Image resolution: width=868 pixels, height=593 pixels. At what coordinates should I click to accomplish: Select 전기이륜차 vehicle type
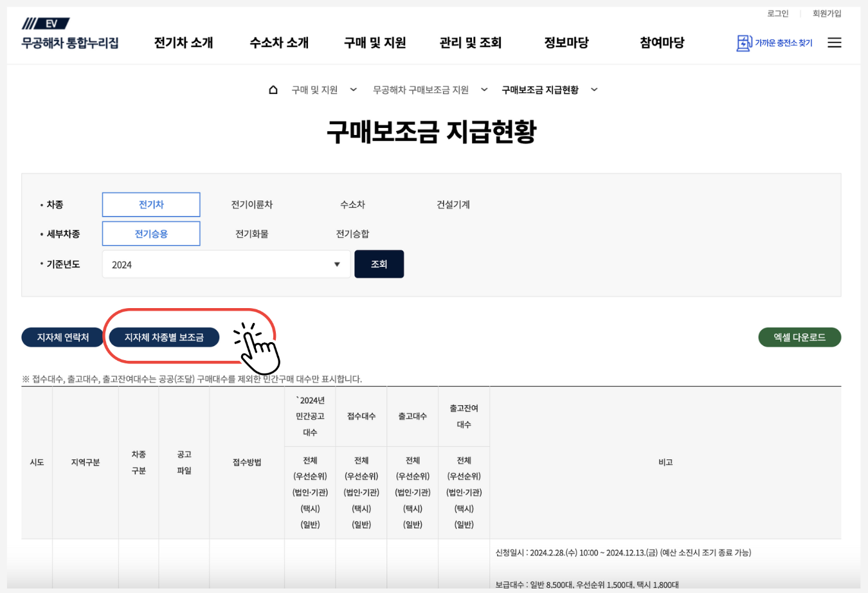click(x=251, y=204)
